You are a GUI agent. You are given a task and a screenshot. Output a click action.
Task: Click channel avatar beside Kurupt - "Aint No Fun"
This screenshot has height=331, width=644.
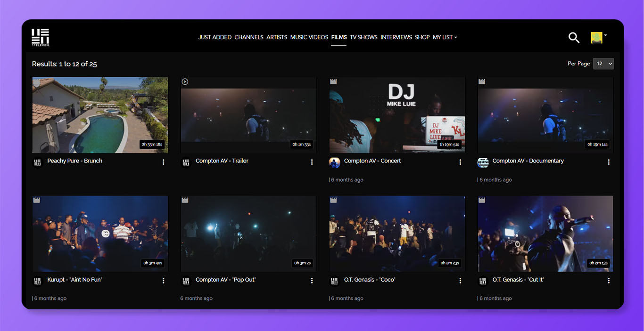(38, 281)
